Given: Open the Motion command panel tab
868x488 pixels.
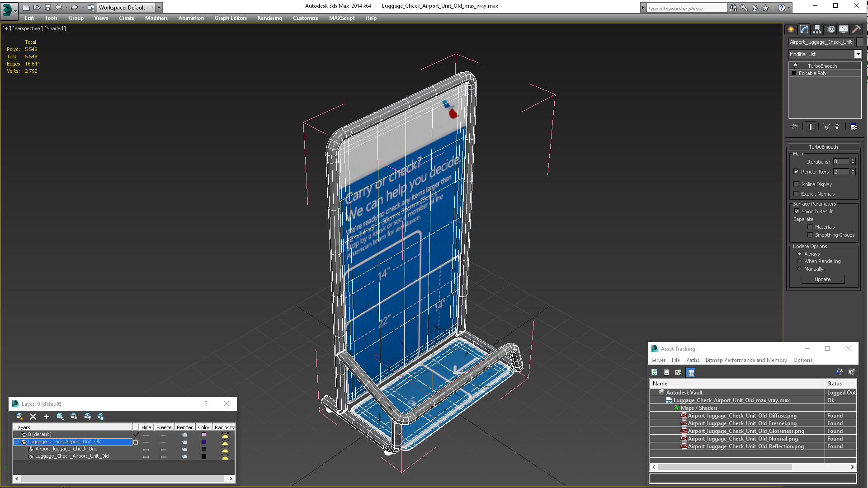Looking at the screenshot, I should pos(830,29).
